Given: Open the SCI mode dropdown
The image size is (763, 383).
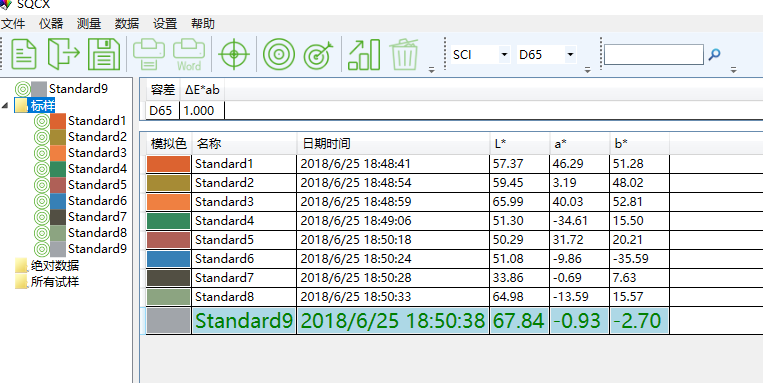Looking at the screenshot, I should point(504,55).
